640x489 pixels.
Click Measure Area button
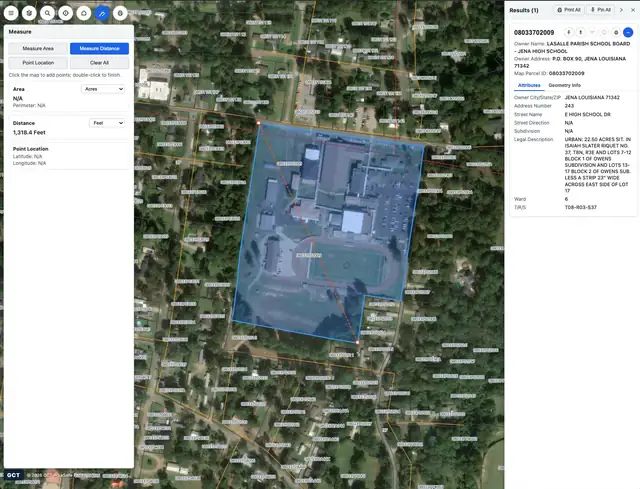(38, 49)
